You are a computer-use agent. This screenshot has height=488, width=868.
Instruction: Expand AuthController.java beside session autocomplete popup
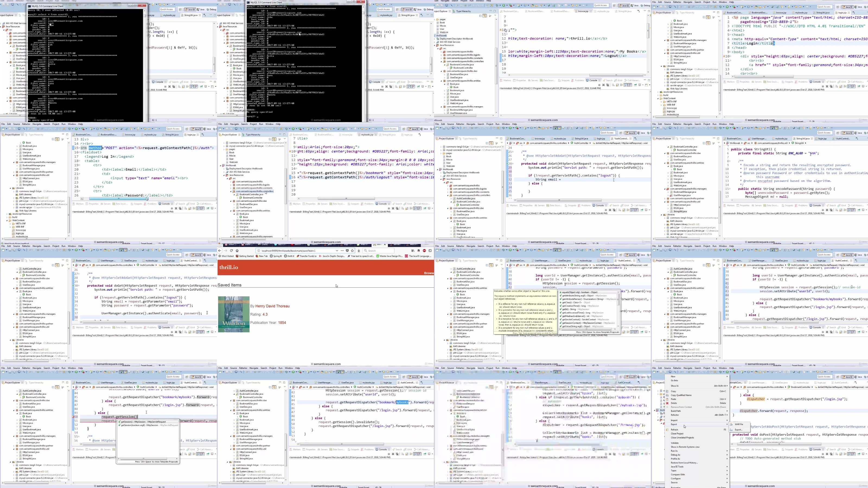coord(451,269)
